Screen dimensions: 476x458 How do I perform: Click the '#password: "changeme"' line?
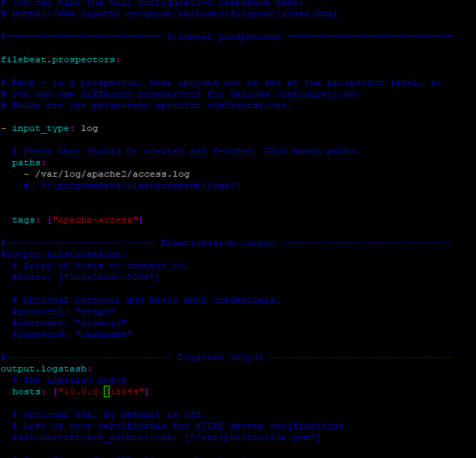point(72,334)
